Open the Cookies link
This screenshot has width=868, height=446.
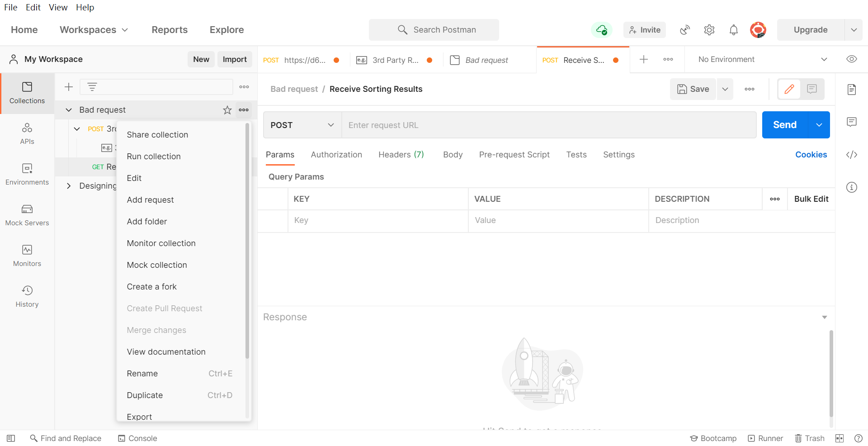click(x=811, y=155)
